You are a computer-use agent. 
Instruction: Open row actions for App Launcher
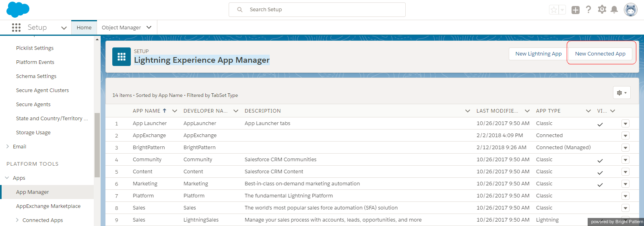coord(625,123)
